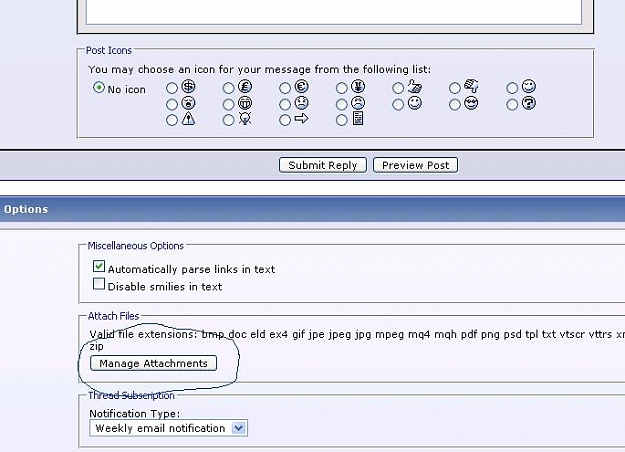Select radio button beside the thumbs down icon
The height and width of the screenshot is (452, 625).
pos(455,88)
